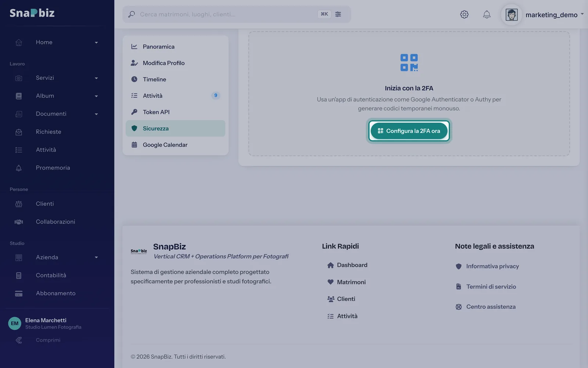Open notifications bell in top bar
588x368 pixels.
tap(487, 14)
